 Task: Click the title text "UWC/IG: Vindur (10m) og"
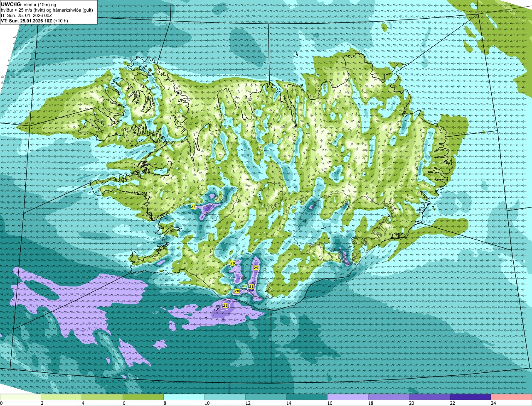28,4
